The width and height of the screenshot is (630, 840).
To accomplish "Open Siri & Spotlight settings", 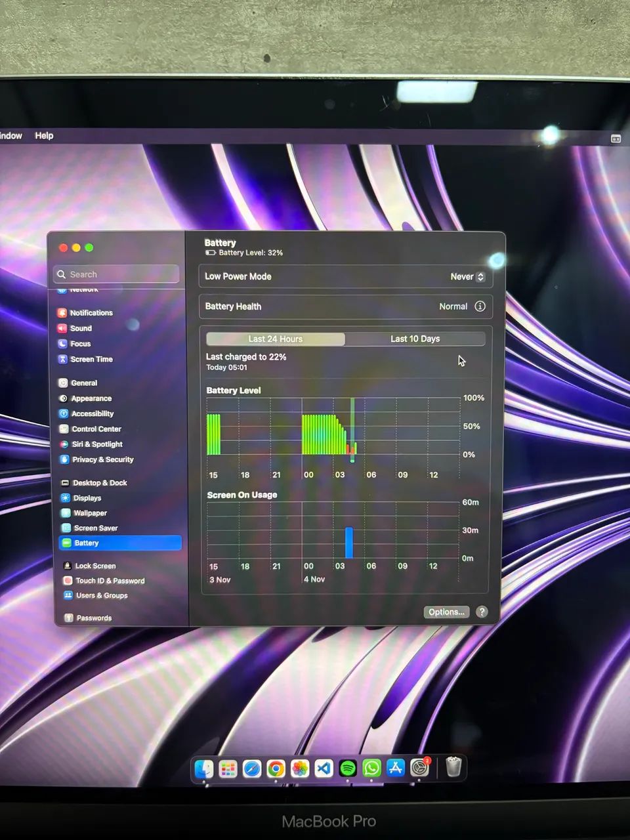I will point(95,444).
